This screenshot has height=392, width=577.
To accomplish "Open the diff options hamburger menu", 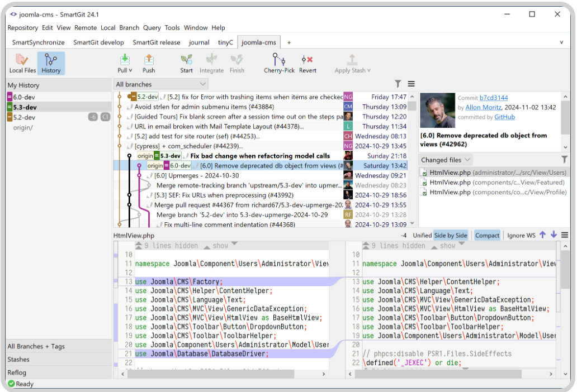I will click(564, 235).
